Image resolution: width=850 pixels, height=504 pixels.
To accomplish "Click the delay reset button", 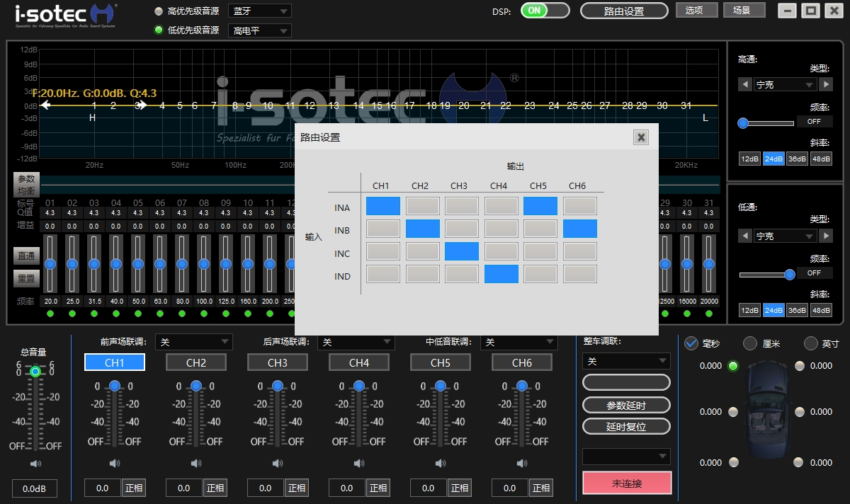I will pos(626,427).
